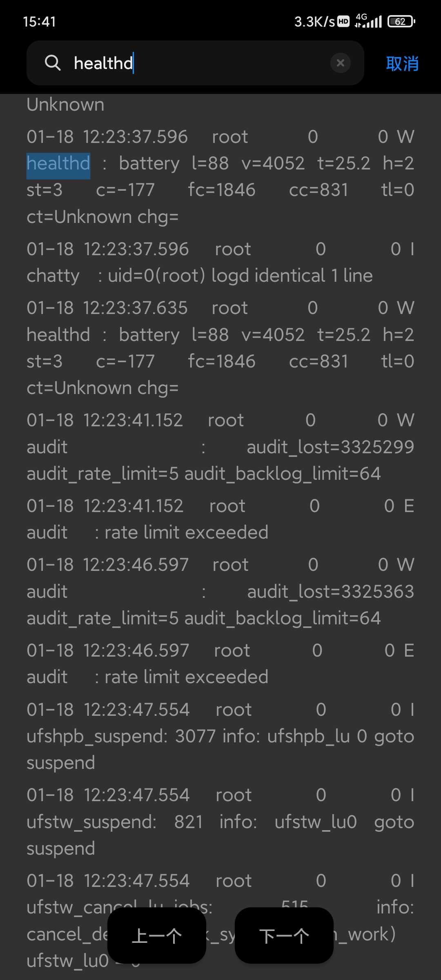Tap the magnifier search icon
The width and height of the screenshot is (441, 980).
tap(53, 63)
